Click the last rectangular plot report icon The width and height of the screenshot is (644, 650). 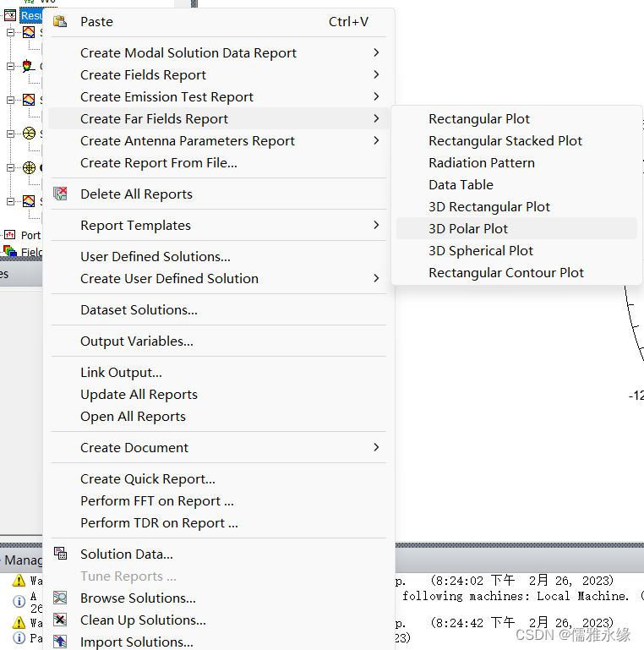point(29,201)
